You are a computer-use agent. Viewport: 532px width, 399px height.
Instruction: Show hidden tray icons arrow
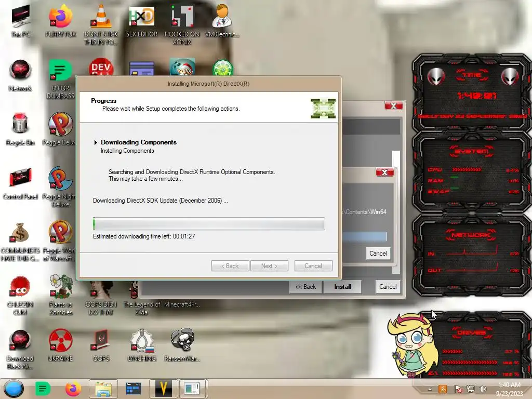click(430, 389)
